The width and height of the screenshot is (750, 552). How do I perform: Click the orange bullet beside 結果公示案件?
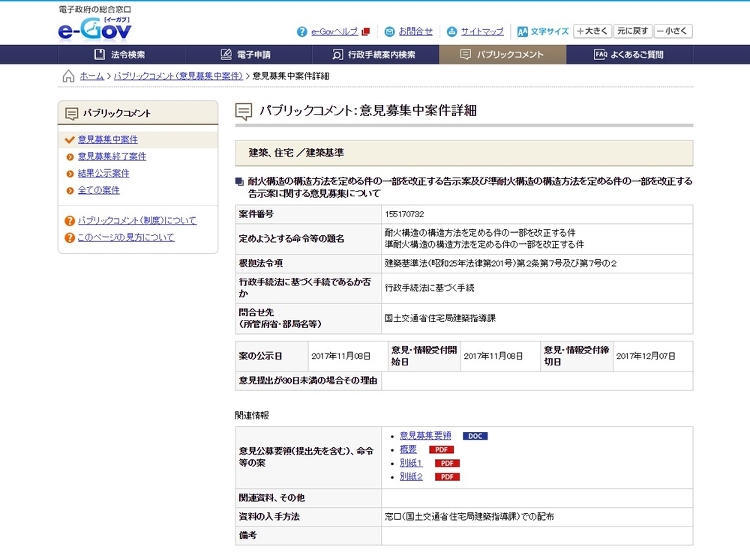click(70, 174)
